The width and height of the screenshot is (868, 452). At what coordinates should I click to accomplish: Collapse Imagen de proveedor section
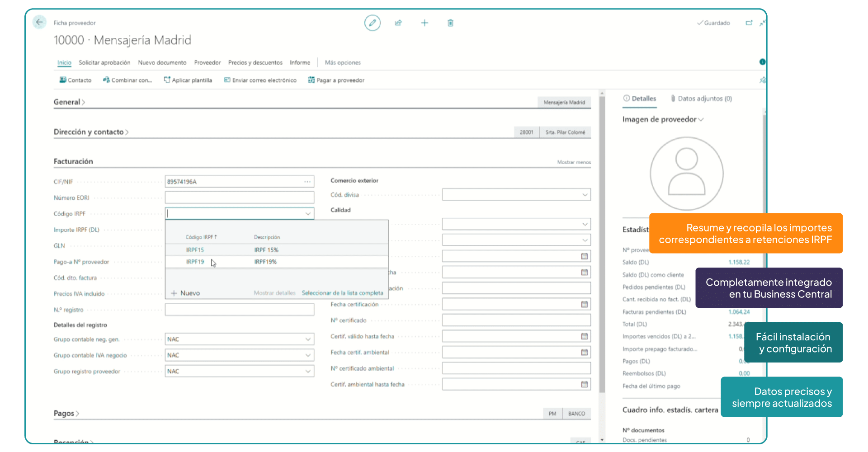(663, 119)
